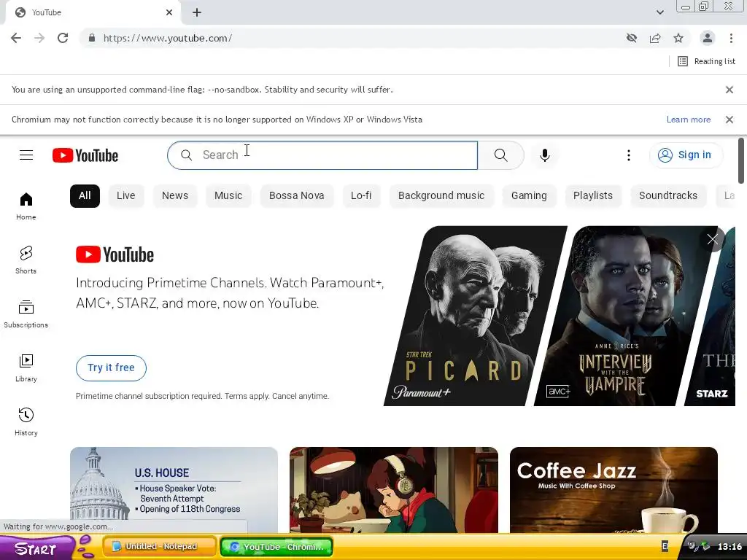The height and width of the screenshot is (560, 747).
Task: Select the Background music chip
Action: pyautogui.click(x=441, y=195)
